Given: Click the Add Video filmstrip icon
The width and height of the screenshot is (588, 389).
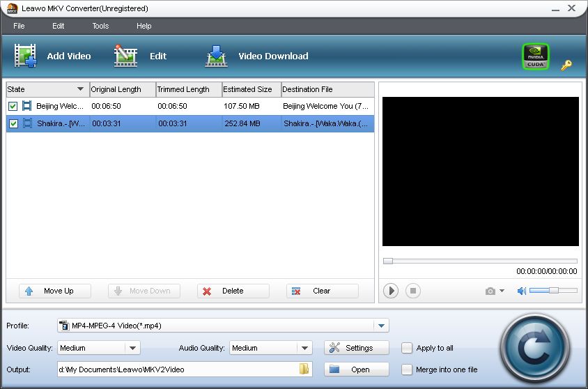Looking at the screenshot, I should click(26, 56).
